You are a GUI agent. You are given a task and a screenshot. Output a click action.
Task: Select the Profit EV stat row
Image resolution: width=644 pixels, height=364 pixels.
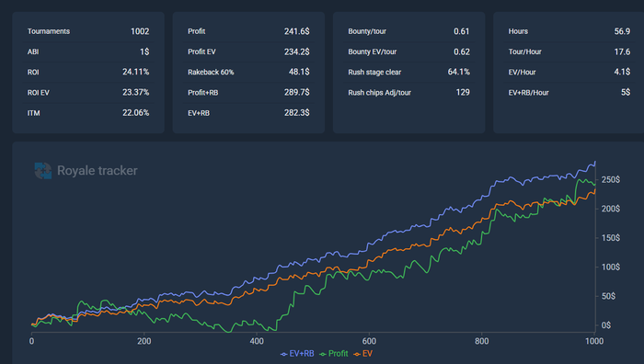(248, 51)
